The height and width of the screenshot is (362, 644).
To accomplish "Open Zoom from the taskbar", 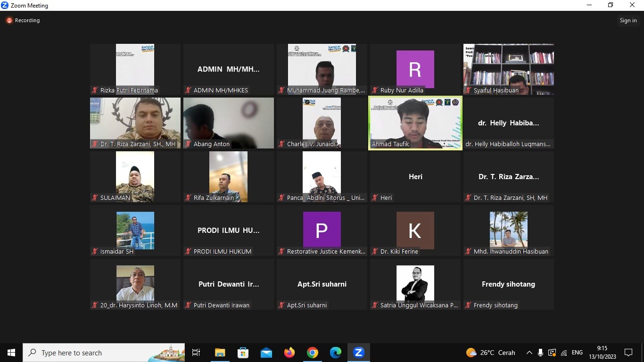I will pyautogui.click(x=358, y=353).
